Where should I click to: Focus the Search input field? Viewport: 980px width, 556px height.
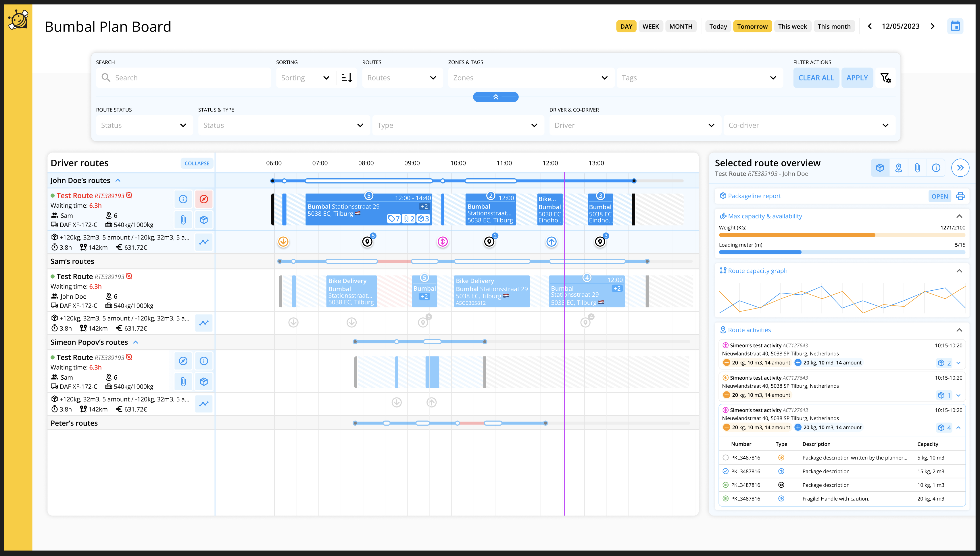183,78
